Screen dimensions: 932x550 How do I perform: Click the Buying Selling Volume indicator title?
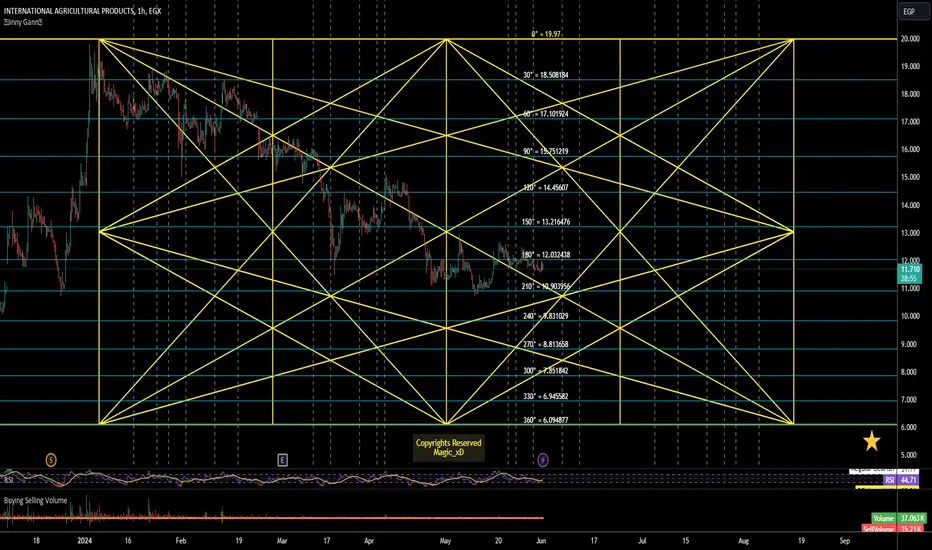pos(36,501)
